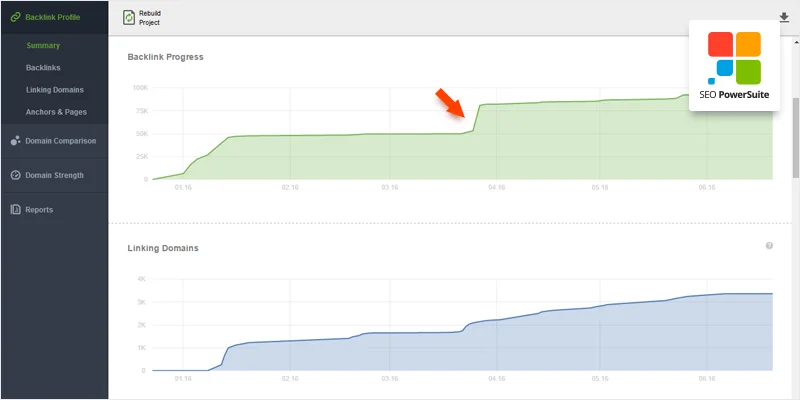
Task: Select Backlinks in the sidebar
Action: click(x=44, y=67)
